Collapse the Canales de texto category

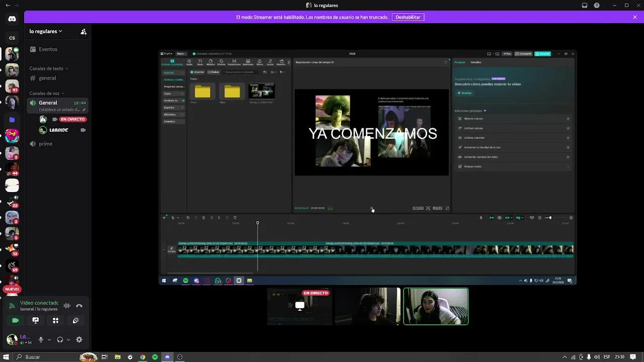[48, 68]
